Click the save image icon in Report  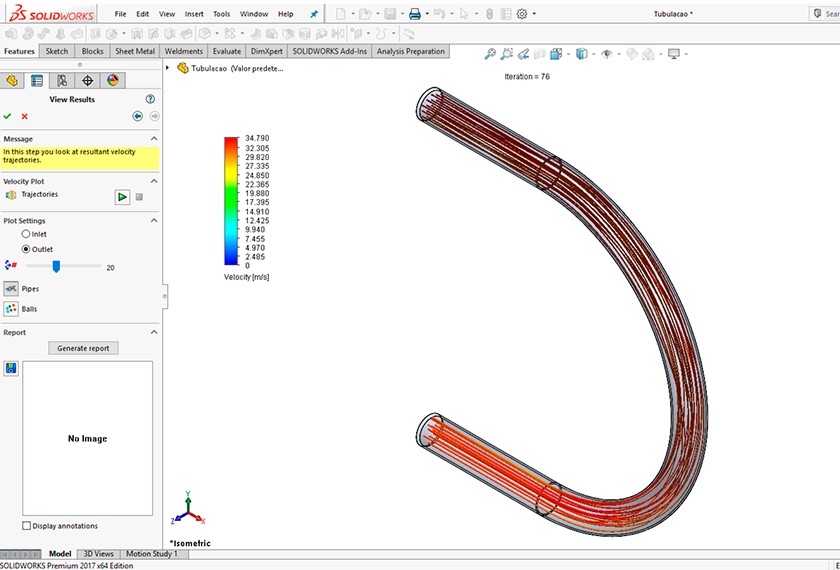pyautogui.click(x=11, y=368)
